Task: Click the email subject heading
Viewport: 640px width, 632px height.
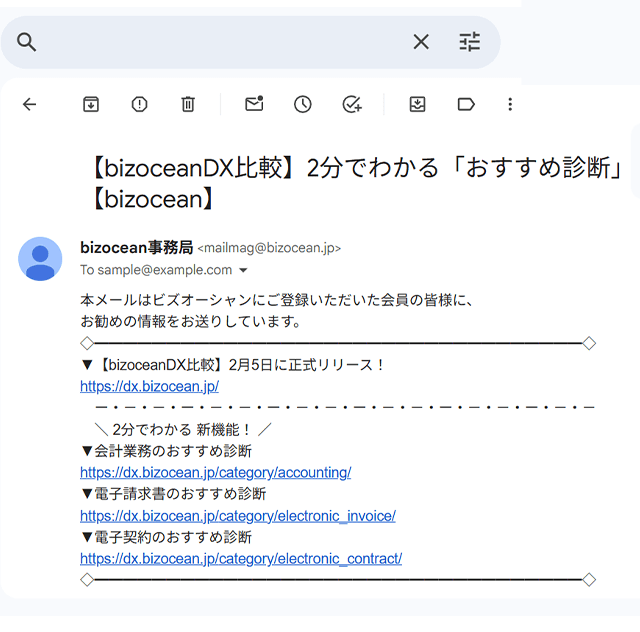Action: (x=355, y=183)
